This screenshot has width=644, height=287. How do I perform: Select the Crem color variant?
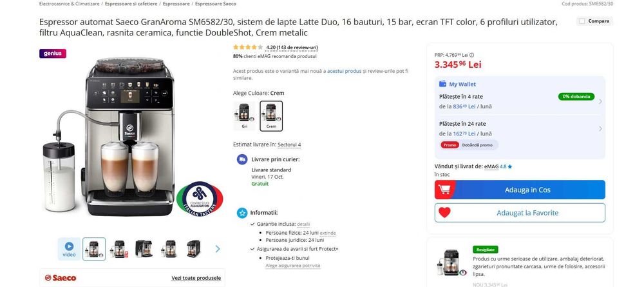coord(271,116)
